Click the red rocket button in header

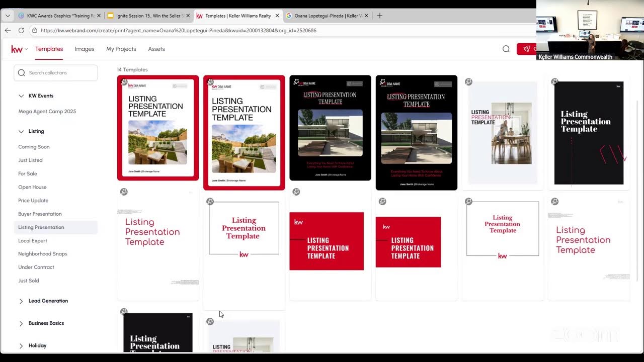coord(526,49)
